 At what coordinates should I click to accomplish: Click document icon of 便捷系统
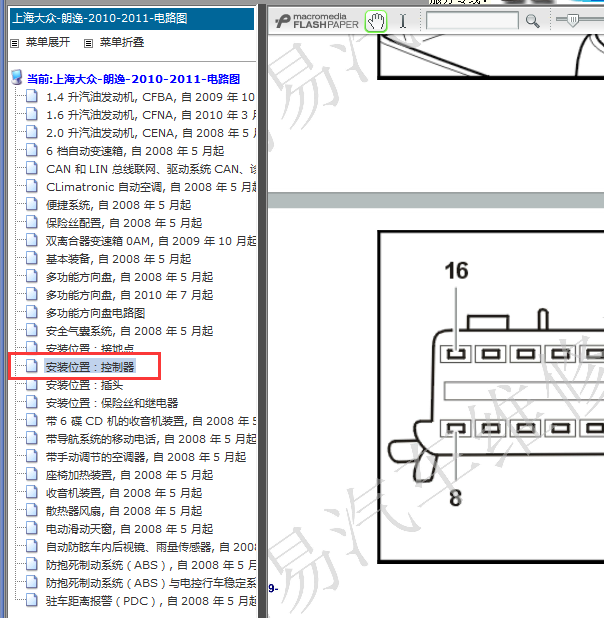click(32, 204)
